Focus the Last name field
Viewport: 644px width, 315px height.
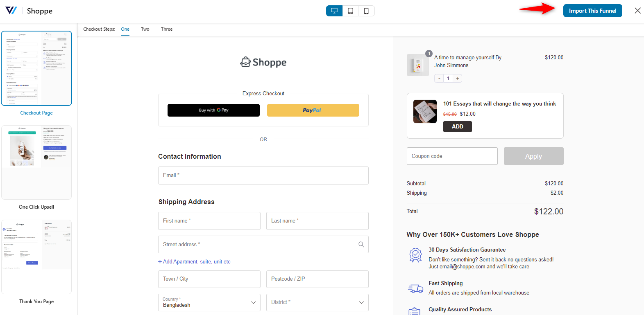(x=317, y=221)
